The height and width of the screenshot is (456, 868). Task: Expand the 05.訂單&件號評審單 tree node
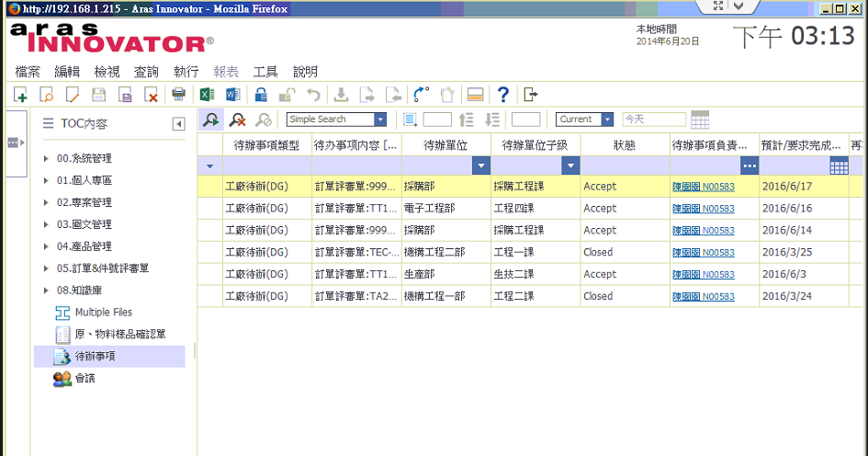tap(47, 268)
